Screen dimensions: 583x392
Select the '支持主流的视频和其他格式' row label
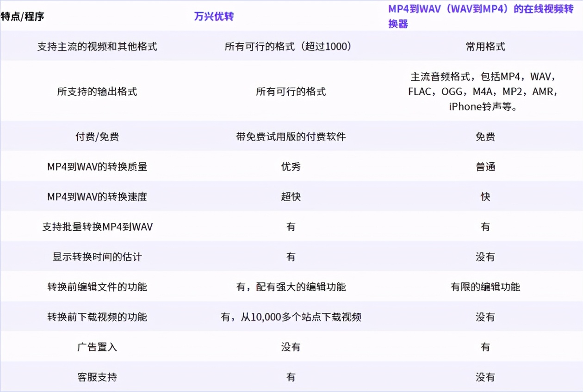97,47
